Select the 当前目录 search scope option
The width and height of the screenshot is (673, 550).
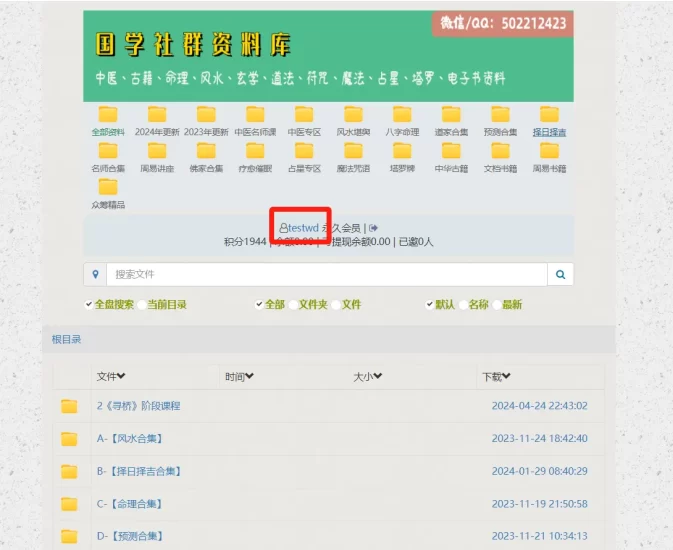pyautogui.click(x=166, y=305)
